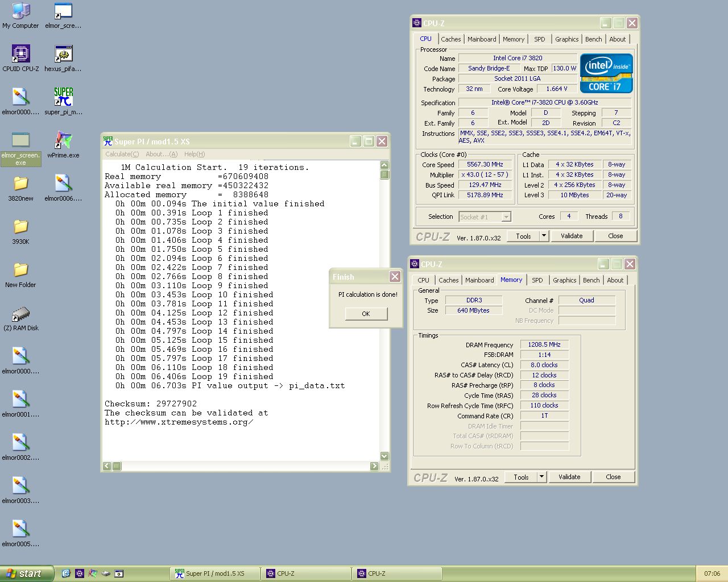Open the Help menu in Super PI
The width and height of the screenshot is (728, 582).
tap(194, 154)
